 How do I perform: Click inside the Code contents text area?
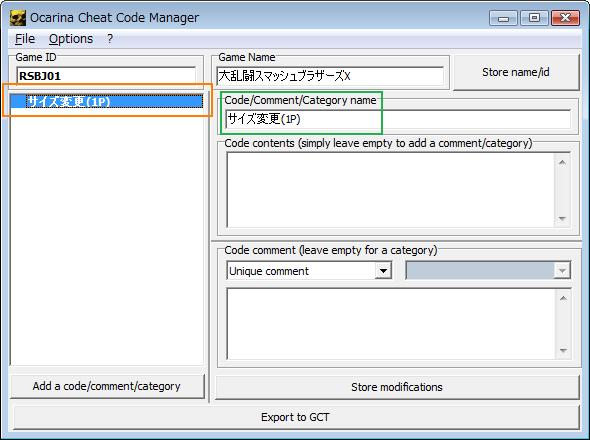pyautogui.click(x=390, y=190)
